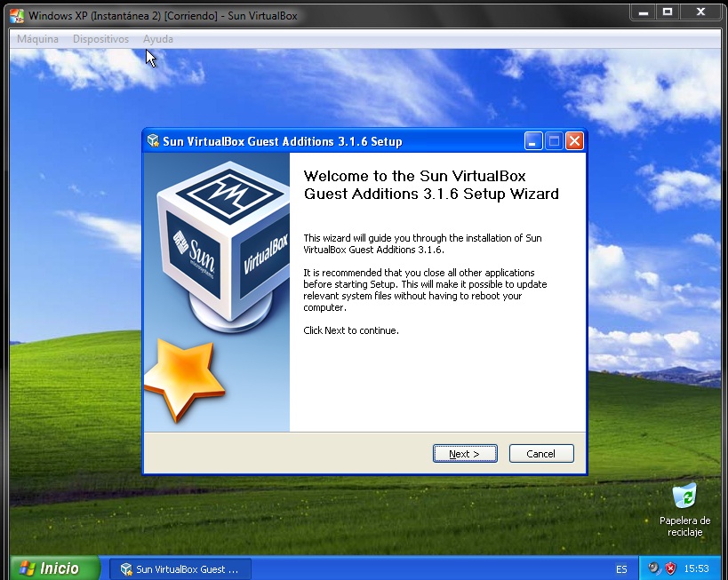This screenshot has width=728, height=580.
Task: Click the VirtualBox cube logo image
Action: pyautogui.click(x=223, y=246)
